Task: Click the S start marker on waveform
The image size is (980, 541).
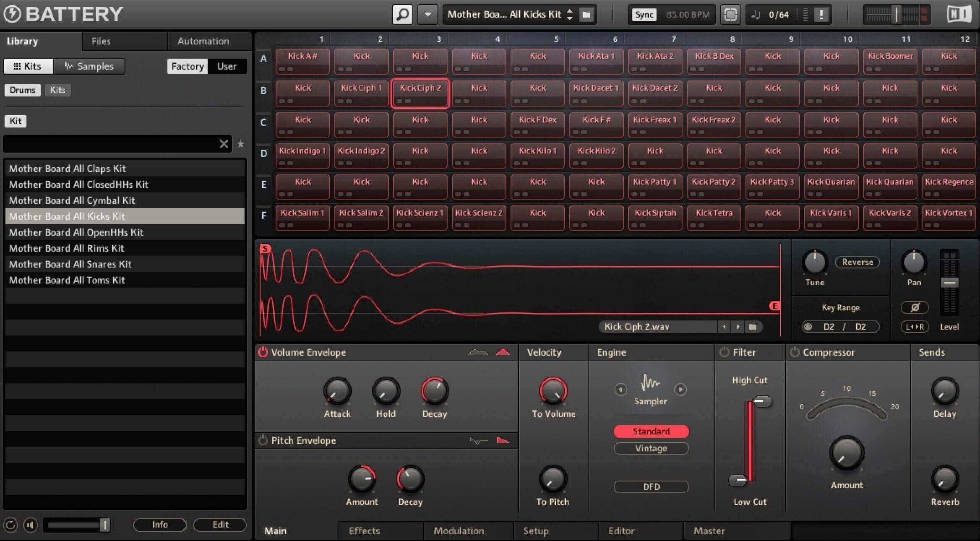Action: pos(265,249)
